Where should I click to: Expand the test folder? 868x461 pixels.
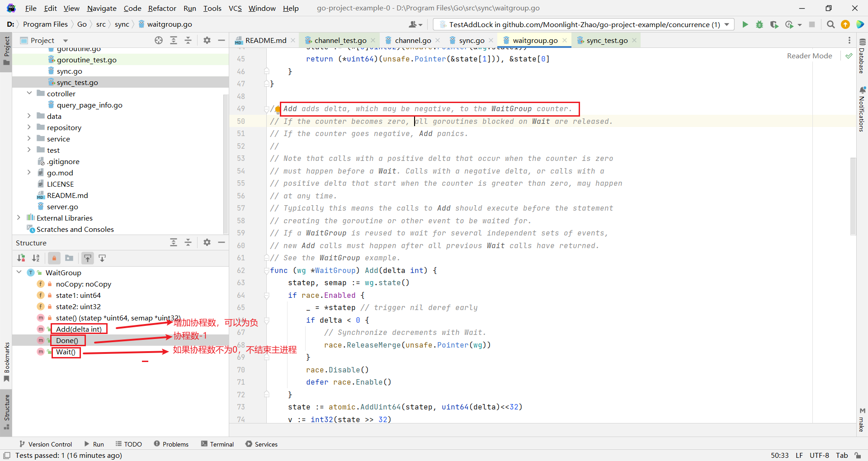(x=29, y=150)
